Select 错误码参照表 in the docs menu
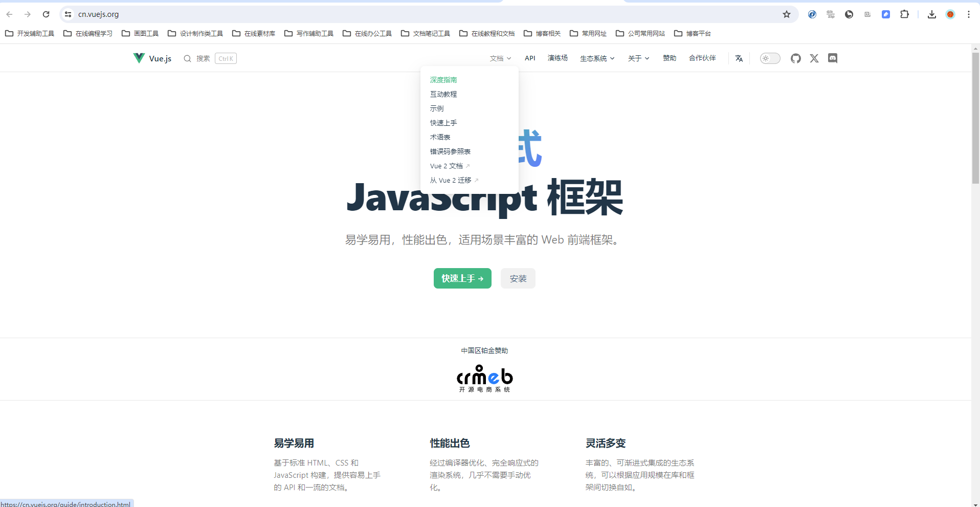This screenshot has height=507, width=980. (450, 151)
